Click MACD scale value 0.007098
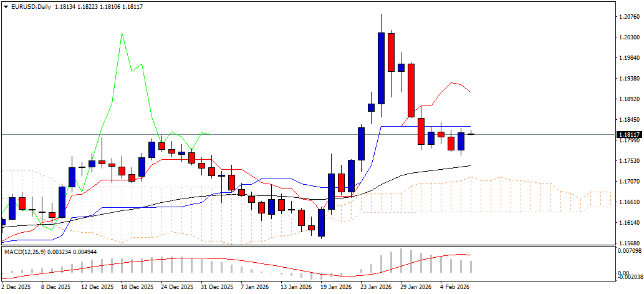Image resolution: width=644 pixels, height=294 pixels. (630, 250)
